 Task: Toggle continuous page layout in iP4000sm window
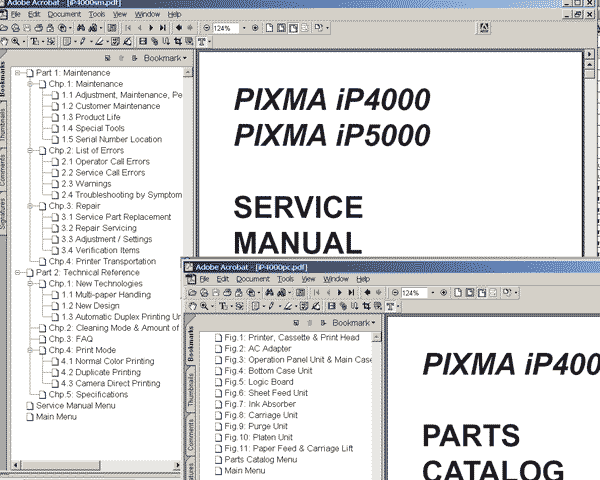pyautogui.click(x=281, y=28)
